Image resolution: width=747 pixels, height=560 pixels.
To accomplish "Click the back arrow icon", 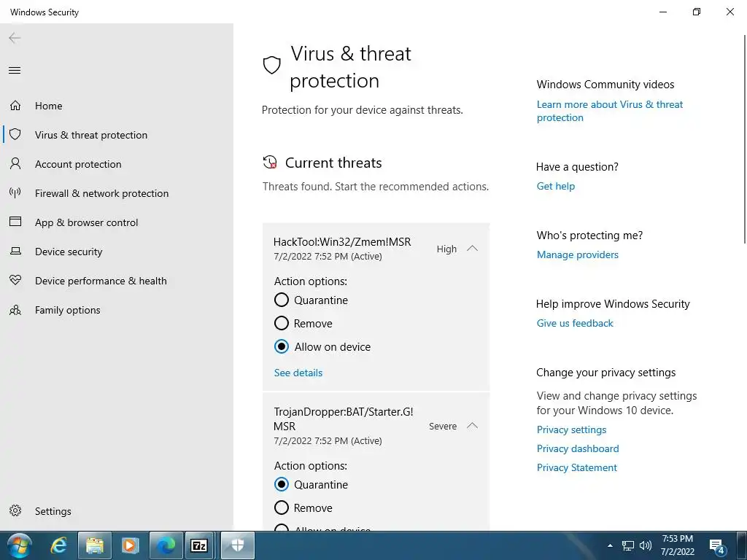I will (x=15, y=38).
